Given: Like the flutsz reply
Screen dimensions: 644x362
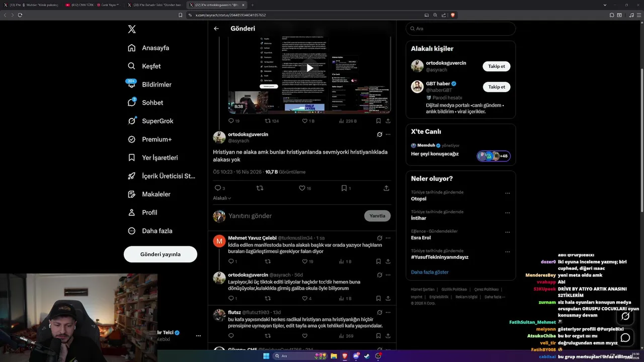Looking at the screenshot, I should tap(304, 336).
